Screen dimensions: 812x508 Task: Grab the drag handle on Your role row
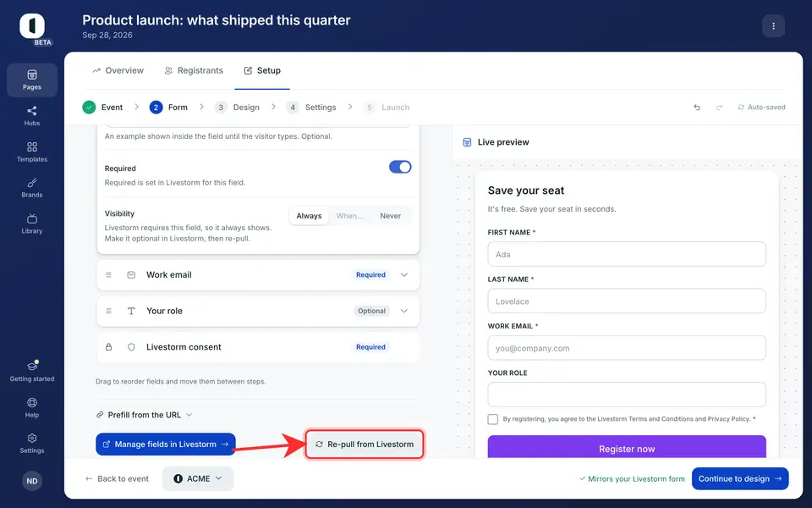point(109,311)
